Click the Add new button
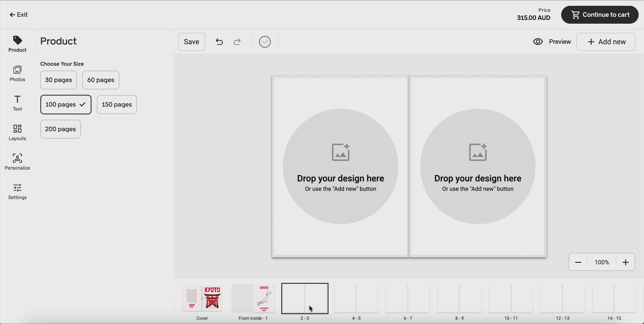Viewport: 644px width, 324px height. pyautogui.click(x=606, y=42)
